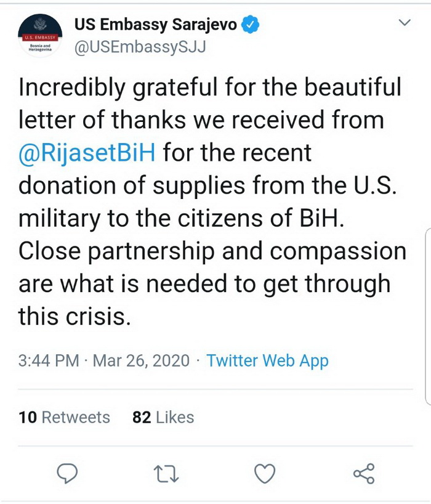Image resolution: width=431 pixels, height=504 pixels.
Task: Retweet using the retweet arrows icon
Action: coord(166,474)
